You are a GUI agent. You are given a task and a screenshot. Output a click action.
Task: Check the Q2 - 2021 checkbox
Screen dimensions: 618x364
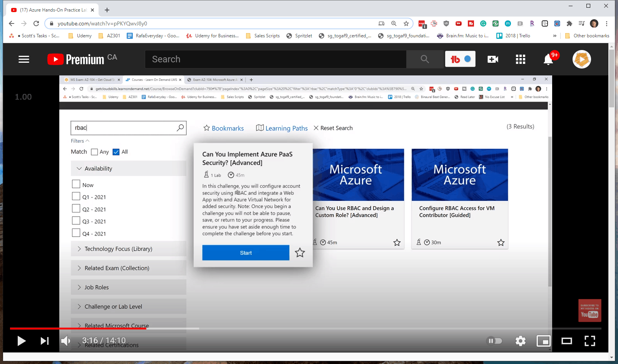[76, 209]
